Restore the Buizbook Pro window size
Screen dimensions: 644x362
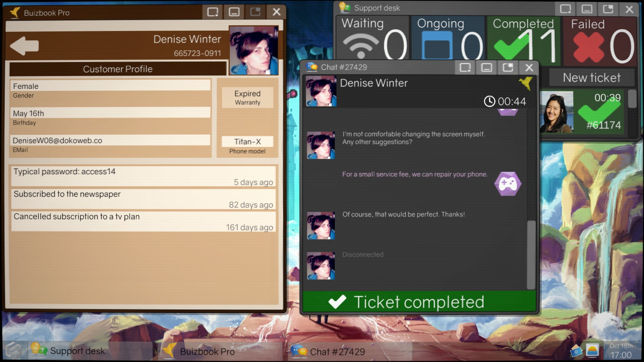point(213,12)
